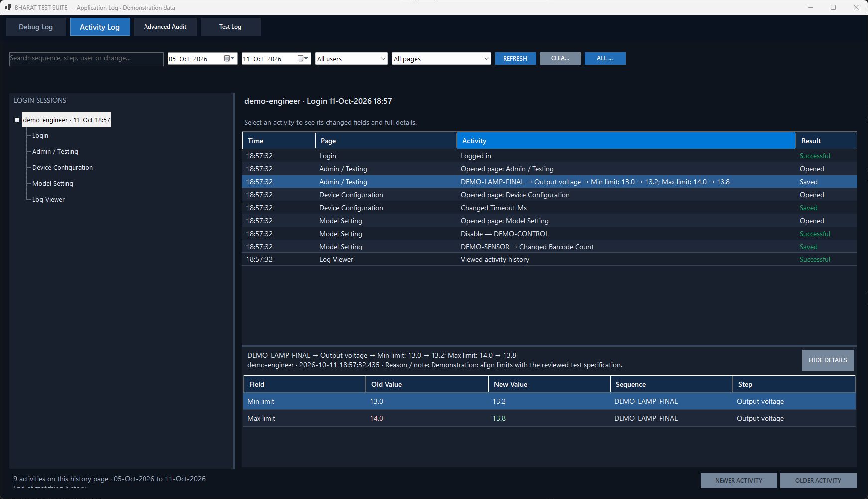
Task: Click old value 14.0 in Max limit row
Action: [x=376, y=418]
